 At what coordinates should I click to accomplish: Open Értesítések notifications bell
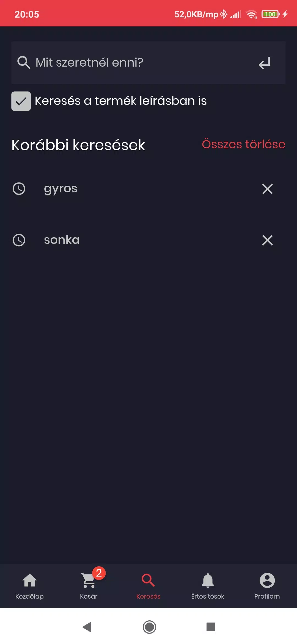click(x=208, y=586)
